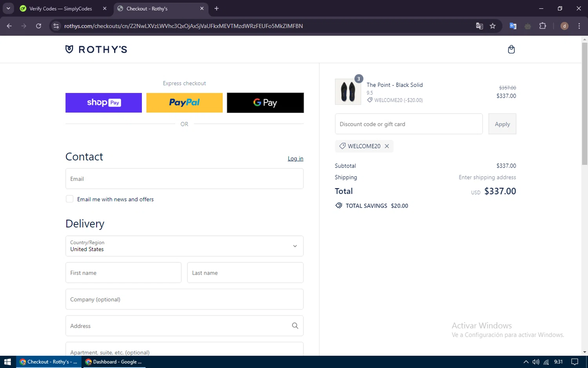
Task: Remove the WELCOME20 discount code
Action: [387, 146]
